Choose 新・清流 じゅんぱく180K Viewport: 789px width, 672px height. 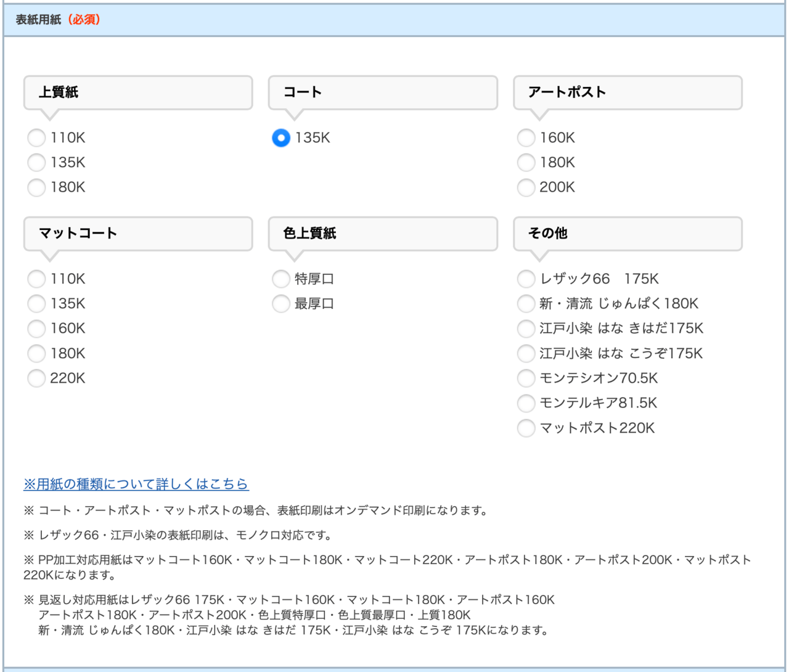click(x=526, y=303)
